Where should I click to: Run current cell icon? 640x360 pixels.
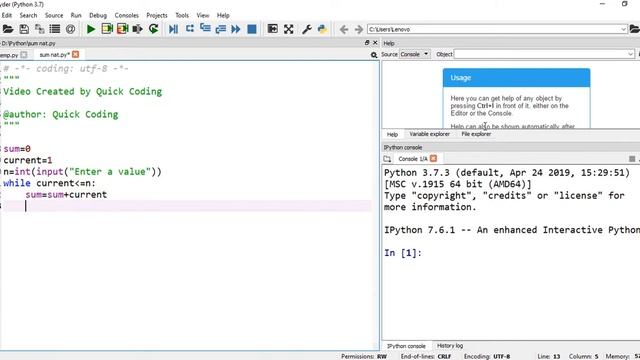pyautogui.click(x=107, y=29)
